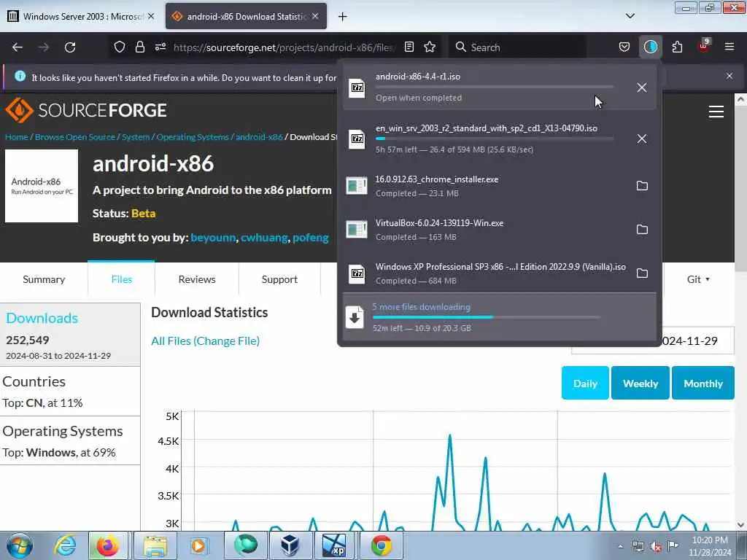The height and width of the screenshot is (560, 747).
Task: Switch to the Windows Server 2003 tab
Action: tap(81, 17)
